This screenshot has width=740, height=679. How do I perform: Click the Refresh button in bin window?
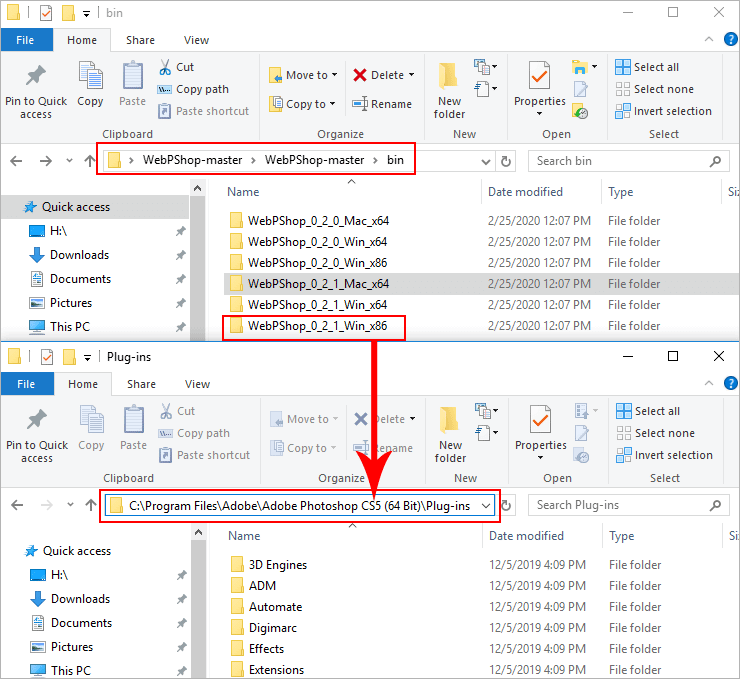click(505, 161)
